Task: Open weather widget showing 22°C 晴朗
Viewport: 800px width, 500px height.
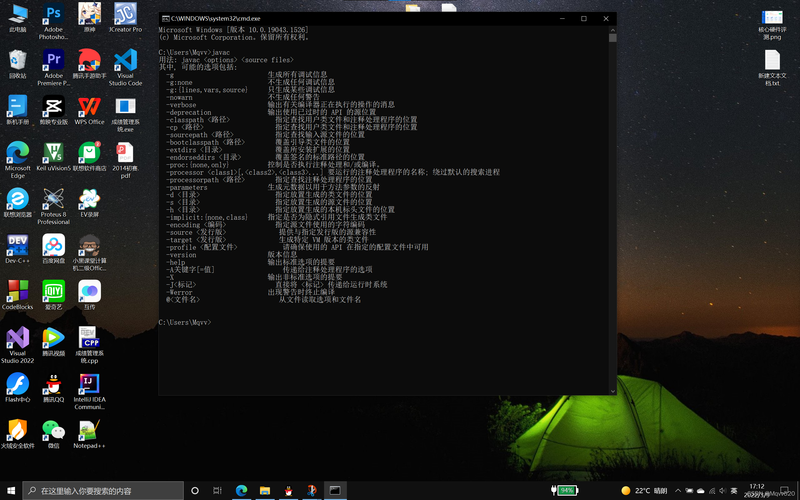Action: (x=644, y=490)
